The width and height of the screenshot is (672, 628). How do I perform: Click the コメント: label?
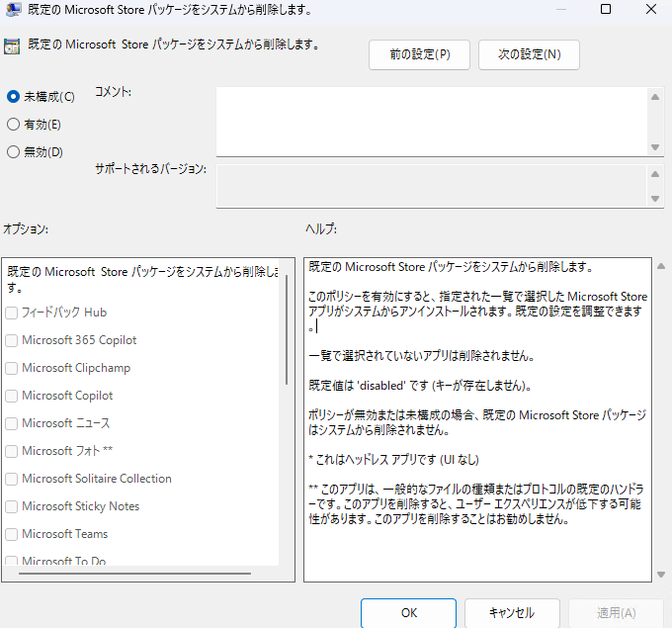(113, 92)
